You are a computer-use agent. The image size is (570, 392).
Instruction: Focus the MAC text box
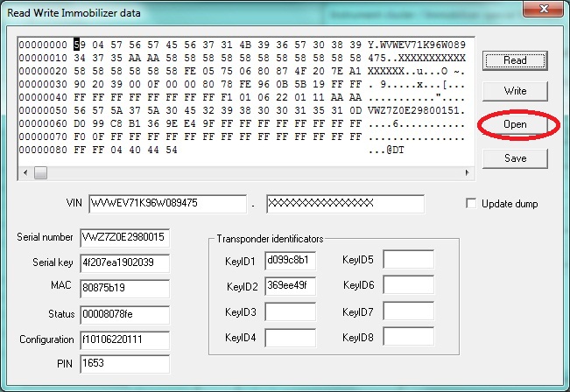123,289
